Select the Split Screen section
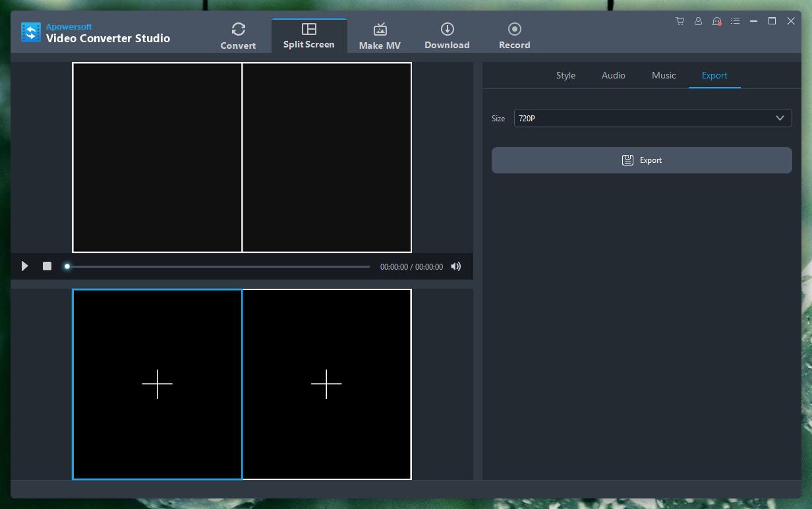 click(309, 36)
